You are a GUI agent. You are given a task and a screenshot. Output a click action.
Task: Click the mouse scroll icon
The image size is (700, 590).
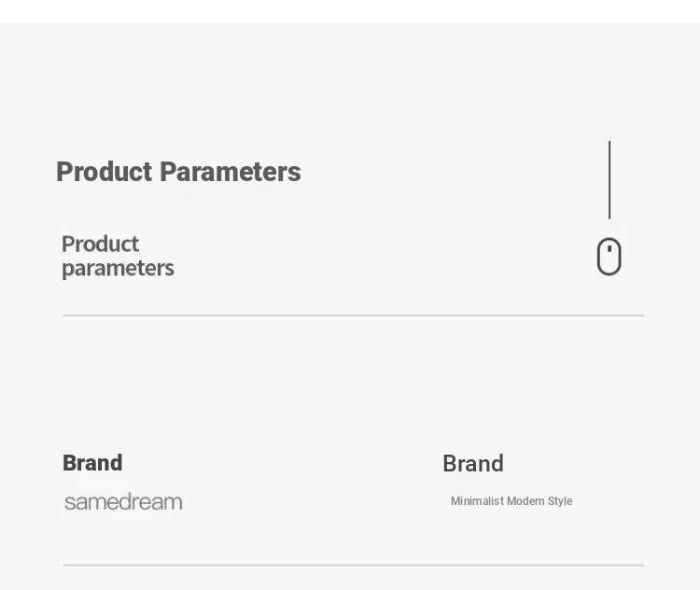click(609, 257)
